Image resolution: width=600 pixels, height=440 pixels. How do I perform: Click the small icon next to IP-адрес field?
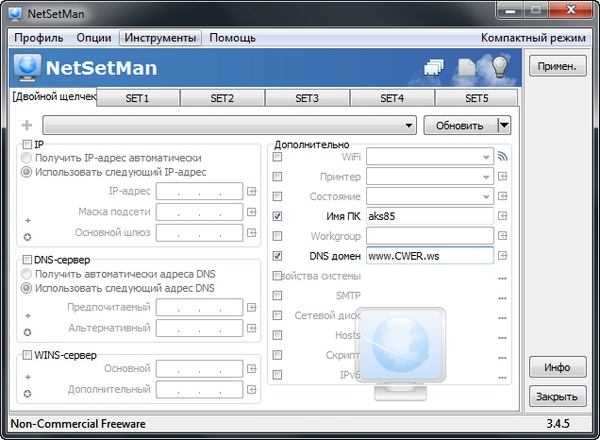(252, 191)
